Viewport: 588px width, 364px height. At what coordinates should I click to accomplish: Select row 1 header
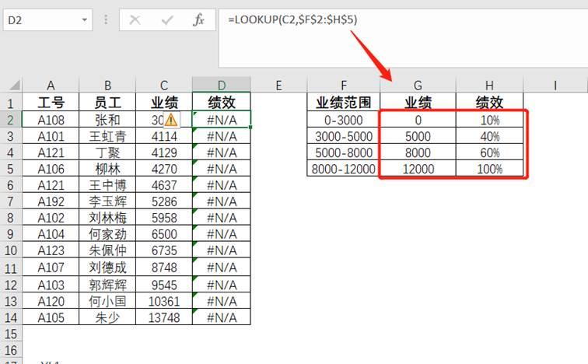(11, 103)
